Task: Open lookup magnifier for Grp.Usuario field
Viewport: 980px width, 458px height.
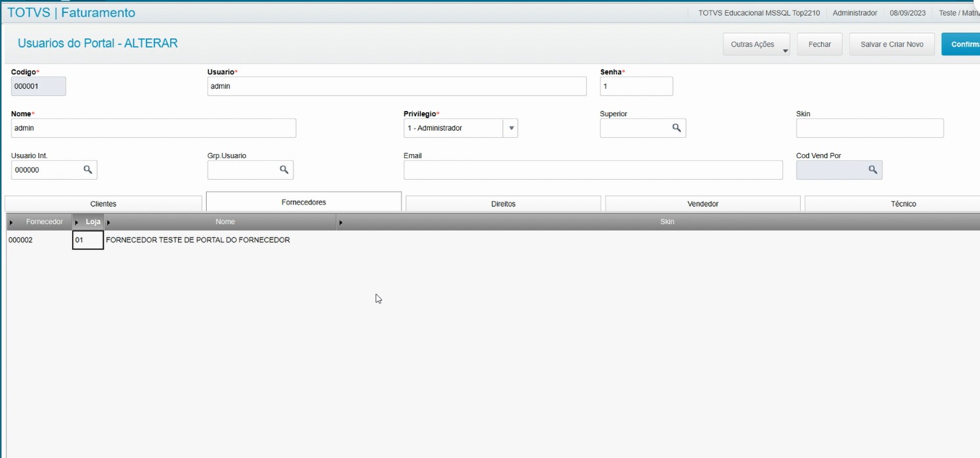Action: pyautogui.click(x=284, y=170)
